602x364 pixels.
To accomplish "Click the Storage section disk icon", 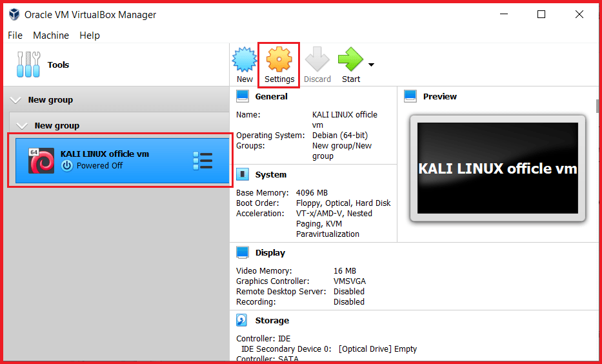I will [241, 320].
